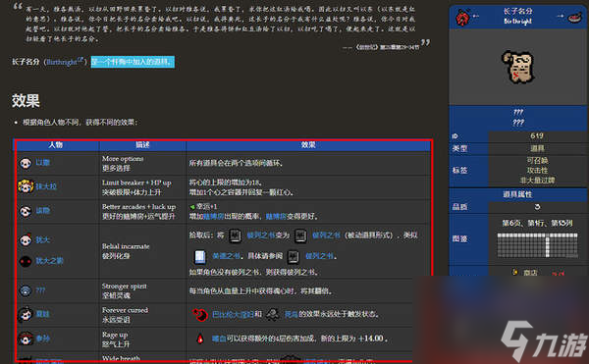The height and width of the screenshot is (364, 589).
Task: Open 彼列之书 link before 被动道具形式
Action: pos(327,235)
